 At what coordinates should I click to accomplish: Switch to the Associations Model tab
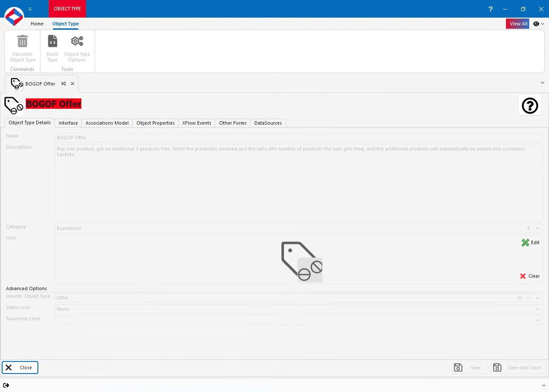tap(107, 123)
